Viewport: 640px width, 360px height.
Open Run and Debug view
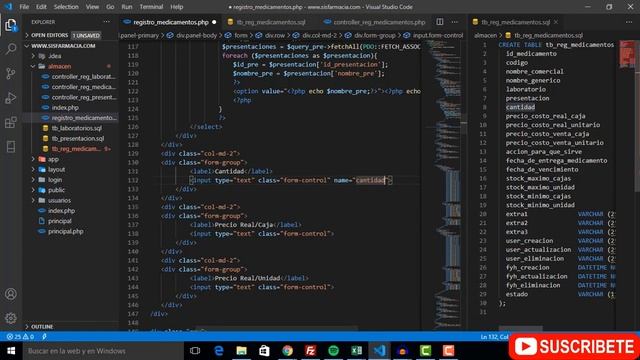11,98
